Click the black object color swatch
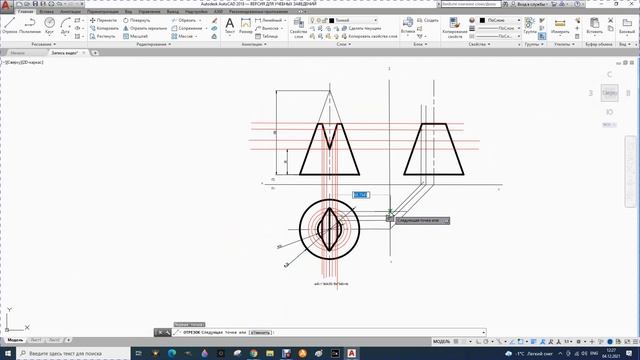This screenshot has height=360, width=640. (x=482, y=20)
